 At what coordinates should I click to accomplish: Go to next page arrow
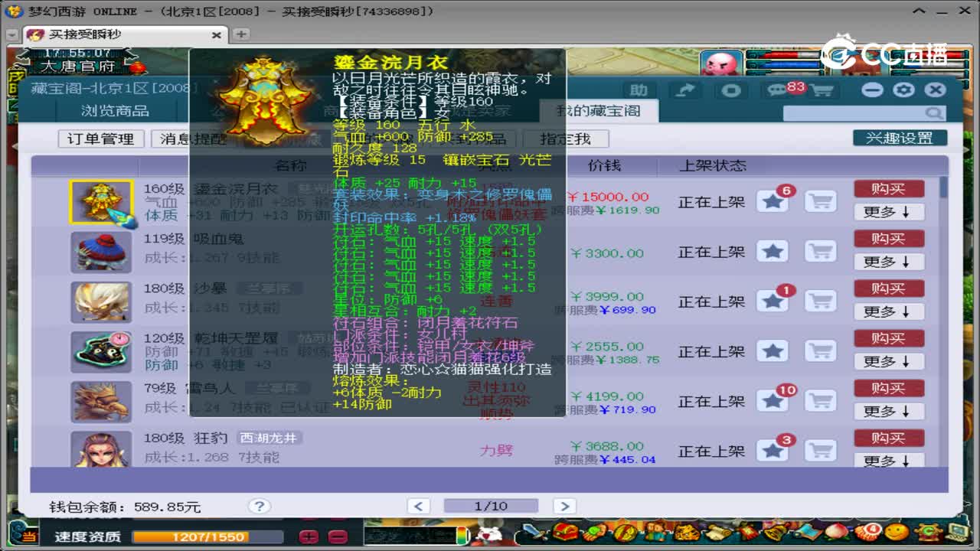pyautogui.click(x=564, y=506)
